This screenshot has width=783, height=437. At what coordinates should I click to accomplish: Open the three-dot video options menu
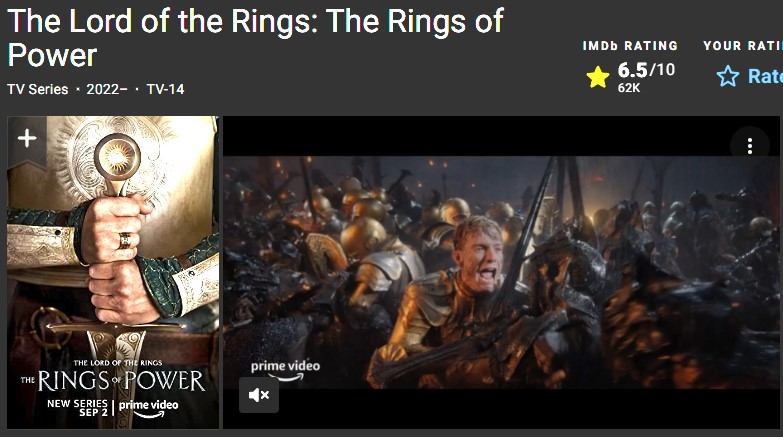[x=750, y=146]
